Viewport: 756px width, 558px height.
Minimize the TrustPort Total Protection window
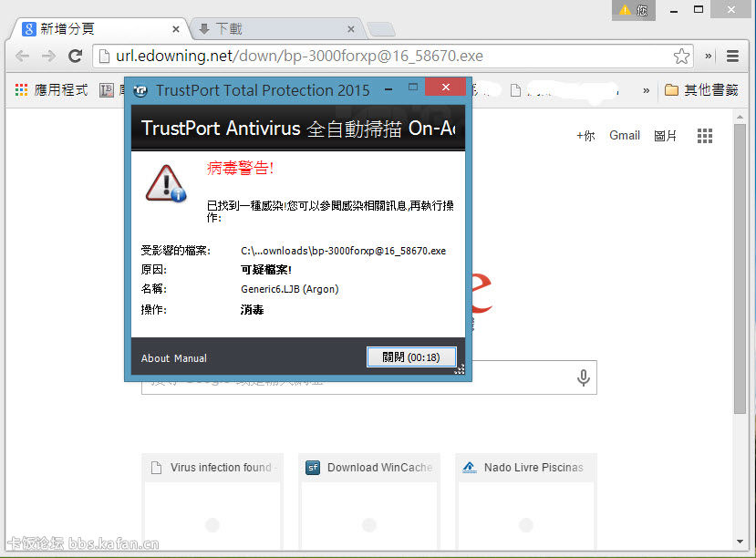click(388, 89)
